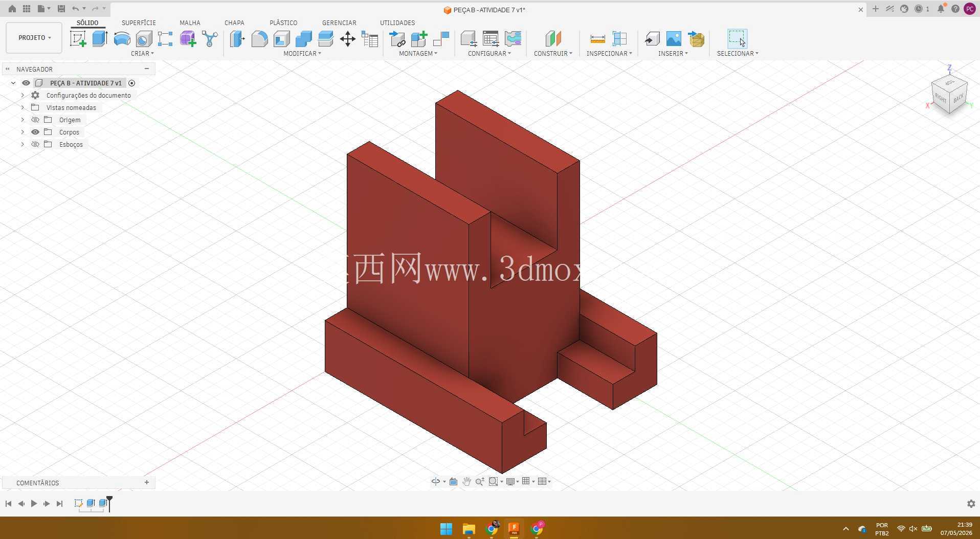
Task: Open timeline settings gear
Action: [x=971, y=504]
